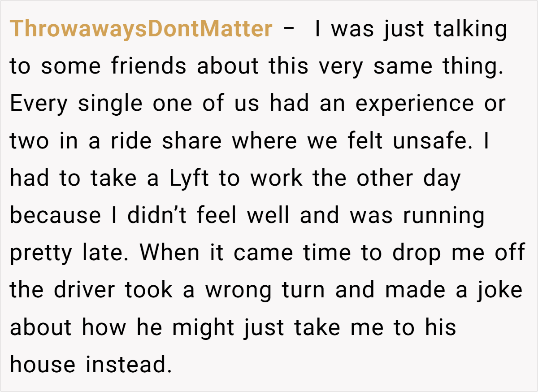The image size is (538, 392).
Task: Click the word "running" in the comment
Action: (444, 216)
